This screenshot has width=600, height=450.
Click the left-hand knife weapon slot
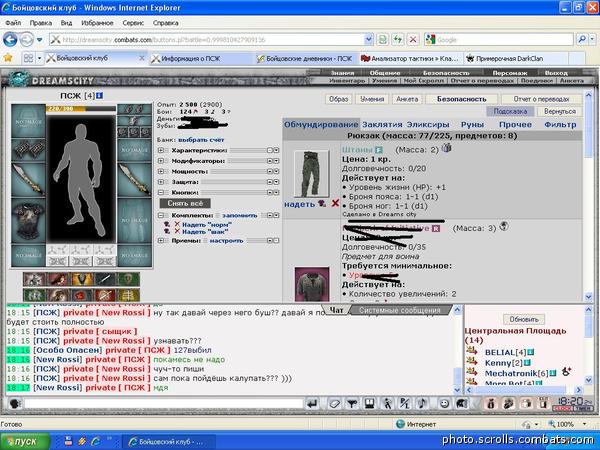click(28, 179)
